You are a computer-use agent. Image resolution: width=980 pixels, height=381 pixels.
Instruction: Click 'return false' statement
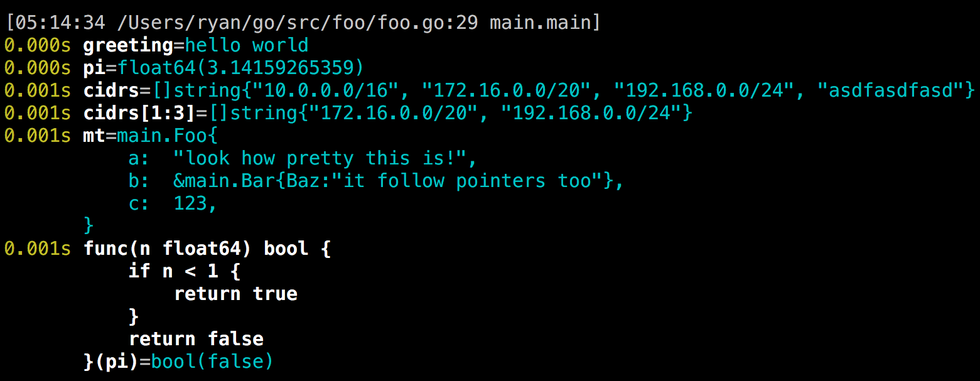tap(196, 339)
